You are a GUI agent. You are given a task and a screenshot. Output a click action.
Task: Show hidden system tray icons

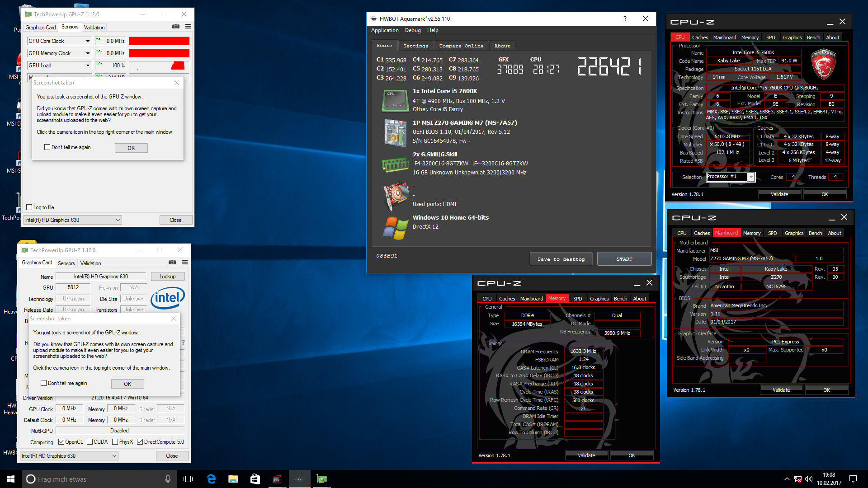pos(787,479)
